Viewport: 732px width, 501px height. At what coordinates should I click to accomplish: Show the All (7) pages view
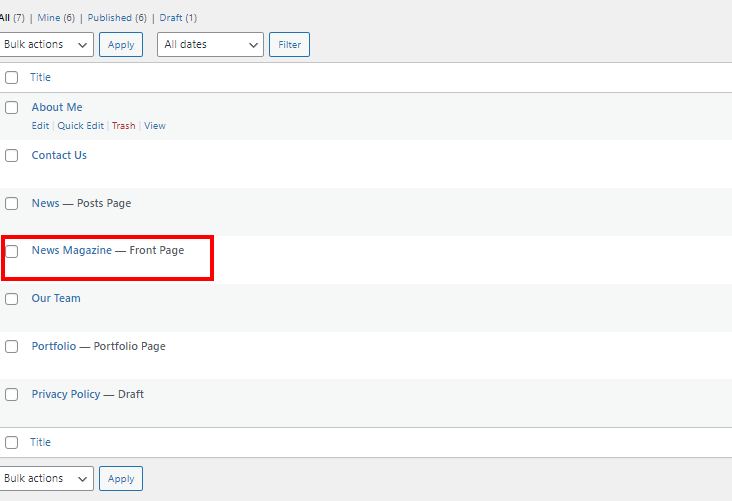12,18
